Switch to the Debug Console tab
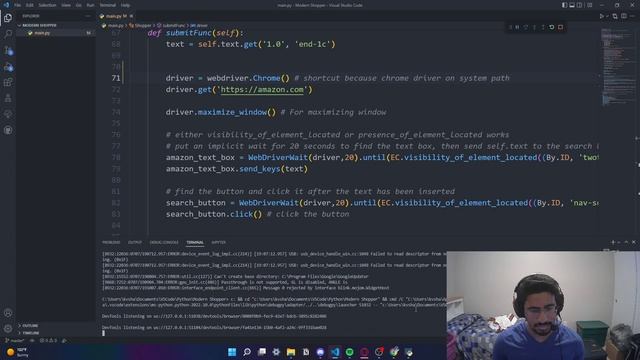This screenshot has width=640, height=360. point(164,242)
